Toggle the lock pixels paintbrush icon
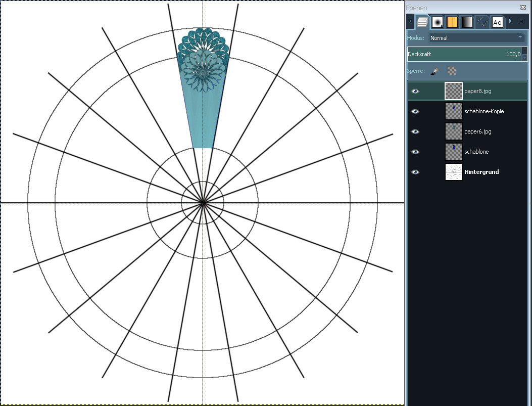Viewport: 532px width, 406px height. 434,71
